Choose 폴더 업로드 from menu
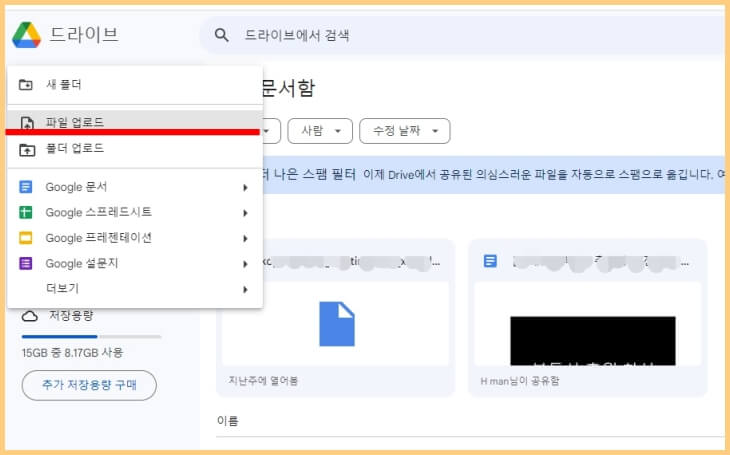 [x=135, y=149]
